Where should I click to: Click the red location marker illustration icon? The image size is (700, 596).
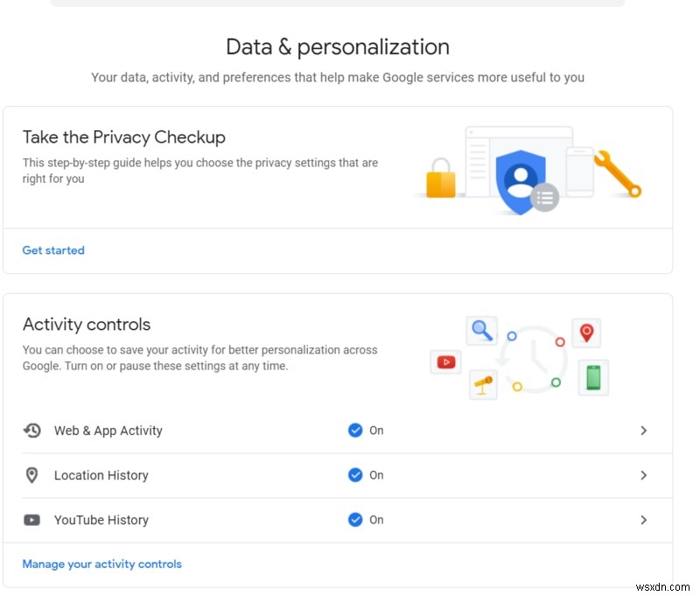[586, 333]
